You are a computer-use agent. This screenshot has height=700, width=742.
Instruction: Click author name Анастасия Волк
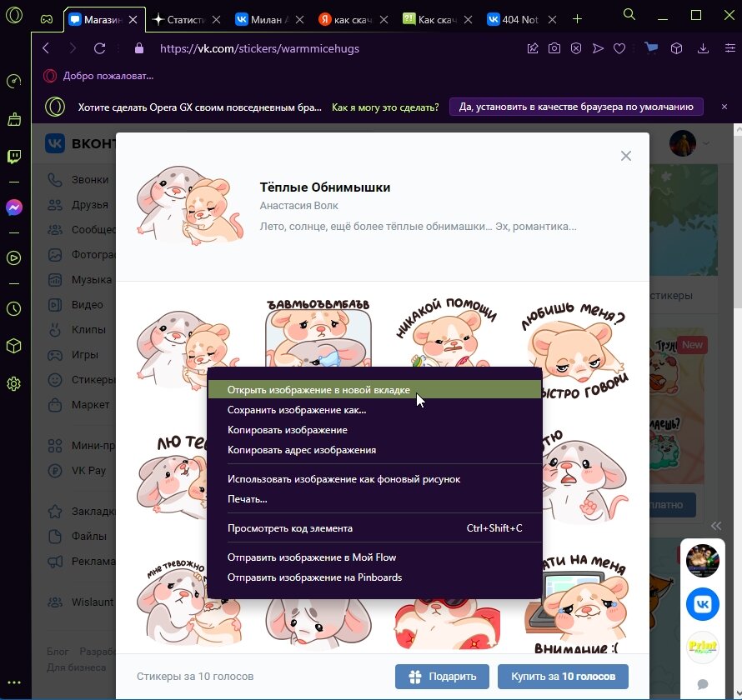tap(298, 206)
